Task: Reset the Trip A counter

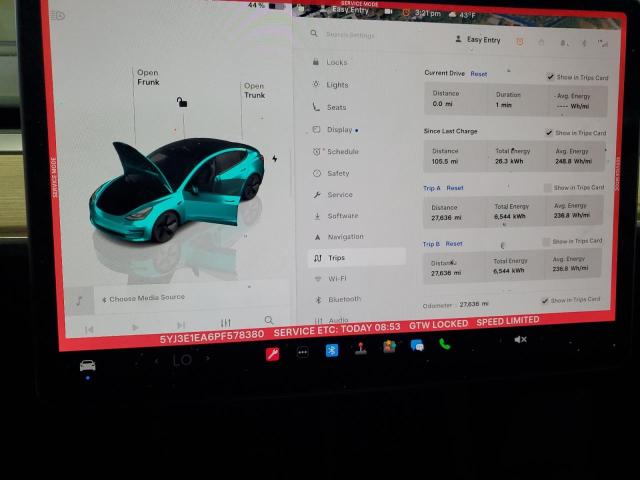Action: tap(455, 188)
